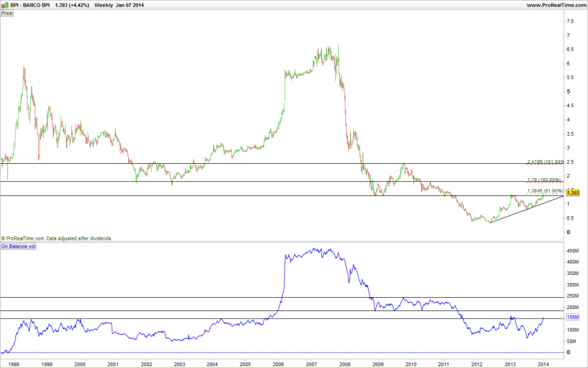Click the 2004 year label on time axis
Screen dimensions: 588x368
point(212,364)
